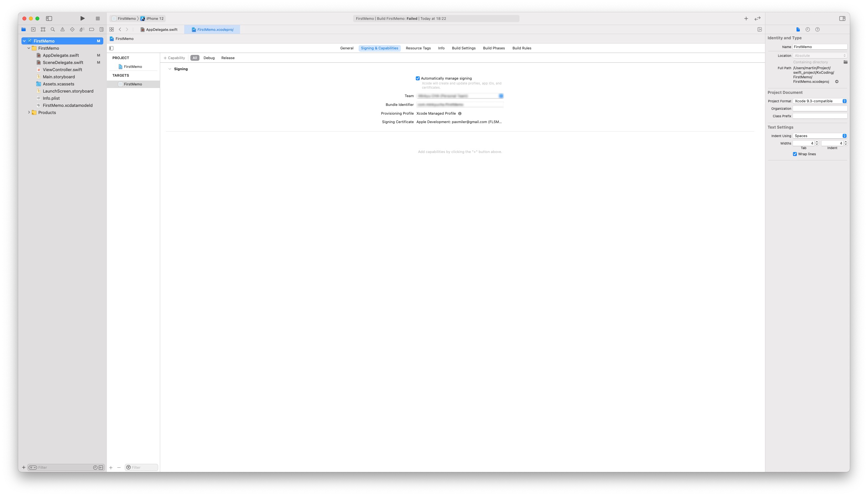
Task: Open the Issue navigator warning icon
Action: [62, 30]
